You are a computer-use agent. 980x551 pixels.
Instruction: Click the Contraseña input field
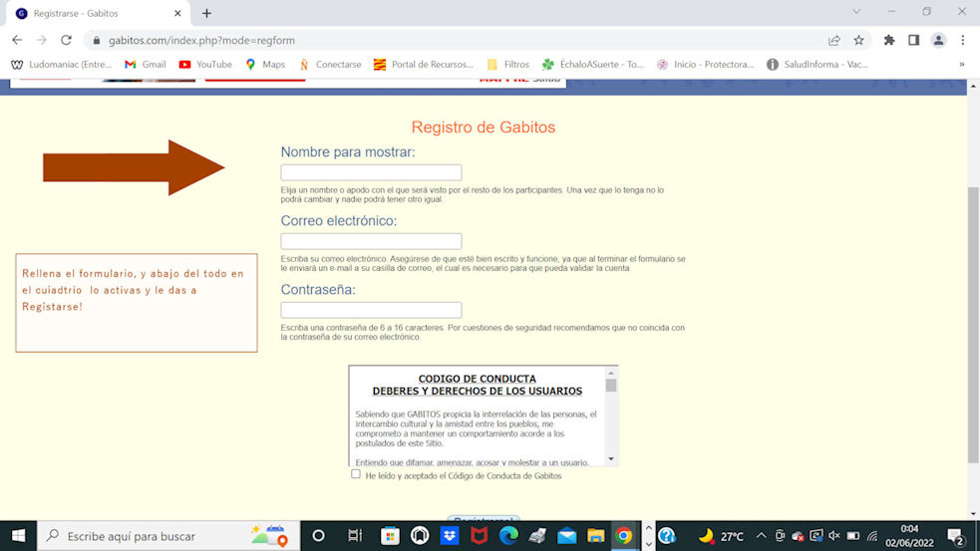[371, 310]
